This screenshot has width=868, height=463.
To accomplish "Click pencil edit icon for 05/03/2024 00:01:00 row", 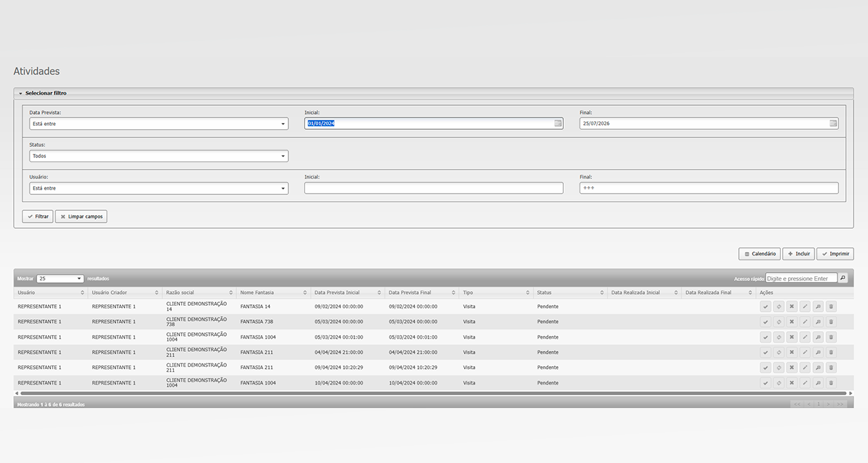I will [805, 337].
